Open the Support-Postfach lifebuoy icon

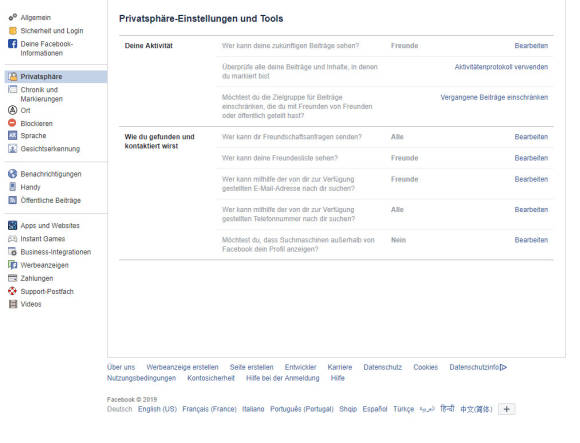(x=13, y=291)
